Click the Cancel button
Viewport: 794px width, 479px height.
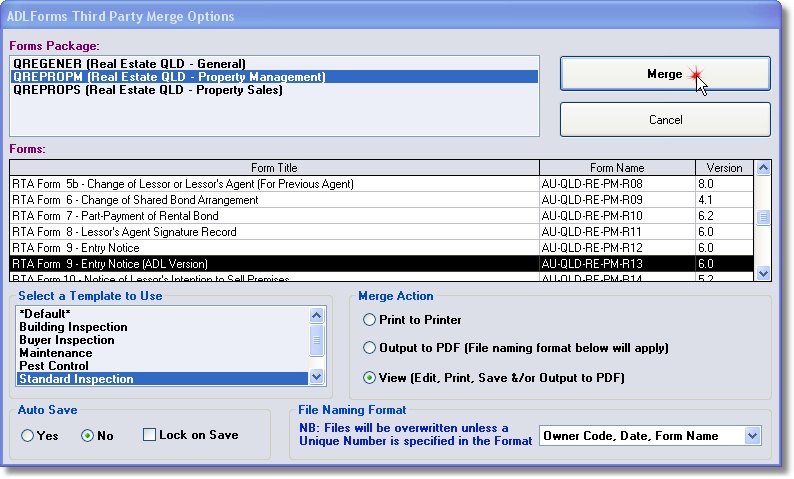click(x=665, y=120)
